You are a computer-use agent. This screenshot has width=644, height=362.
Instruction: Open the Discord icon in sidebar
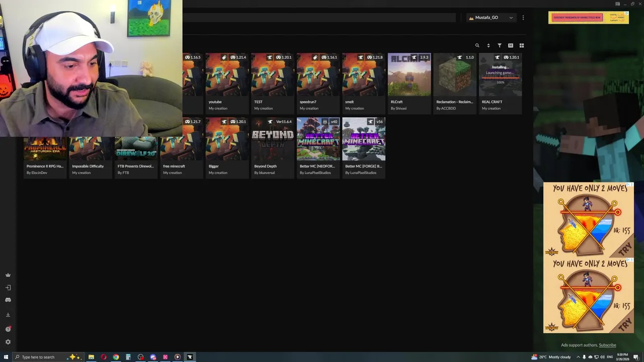coord(8,300)
